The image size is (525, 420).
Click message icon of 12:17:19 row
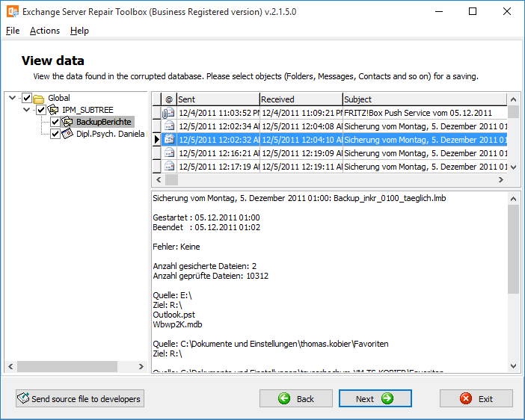[x=170, y=167]
